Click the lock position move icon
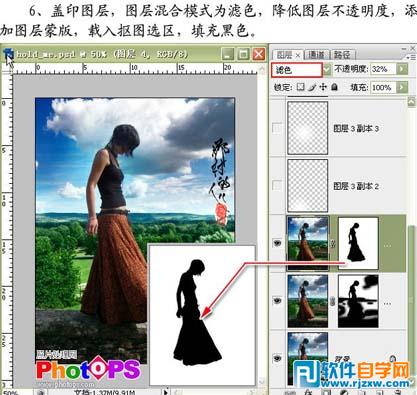417x395 pixels. coord(323,87)
